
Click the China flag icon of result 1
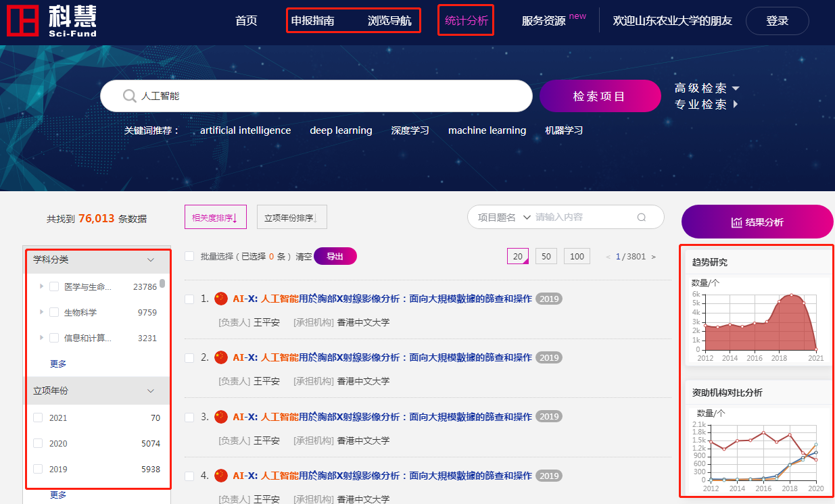pyautogui.click(x=221, y=299)
